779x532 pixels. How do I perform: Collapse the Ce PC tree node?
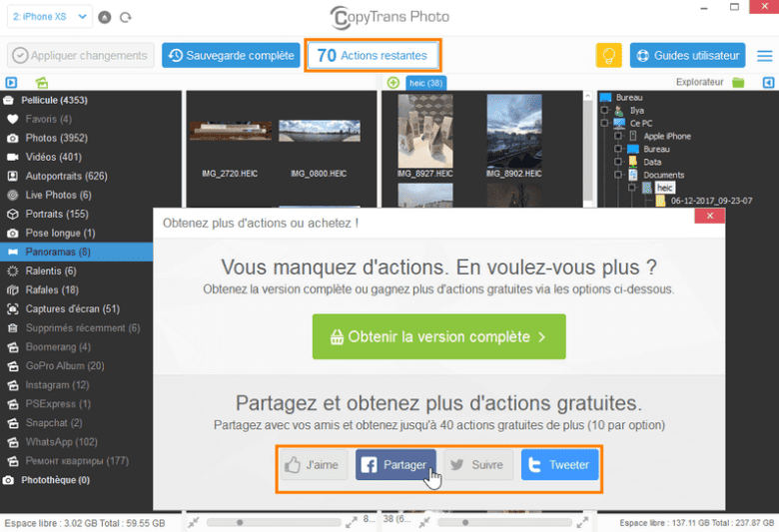tap(604, 123)
